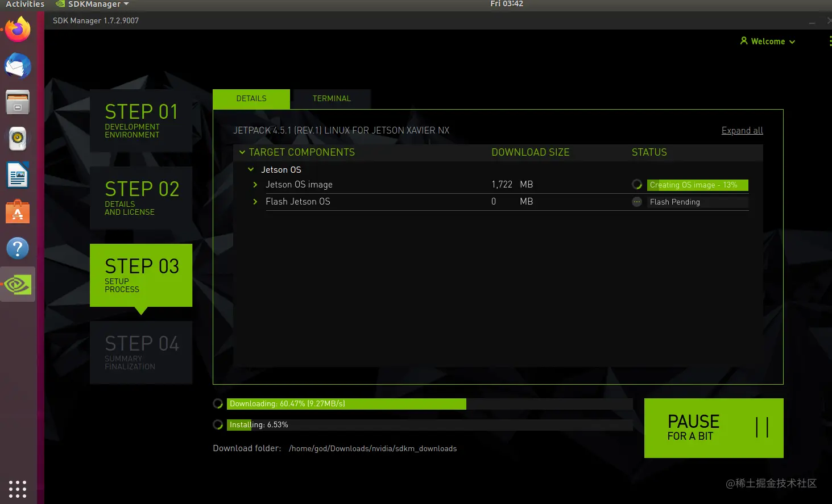
Task: Click the Pause For A Bit button
Action: (x=714, y=428)
